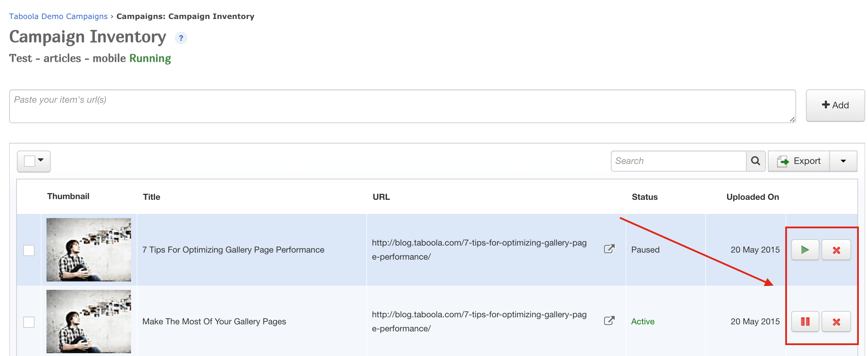The height and width of the screenshot is (356, 868).
Task: Delete the "7 Tips" item with red X icon
Action: click(837, 250)
